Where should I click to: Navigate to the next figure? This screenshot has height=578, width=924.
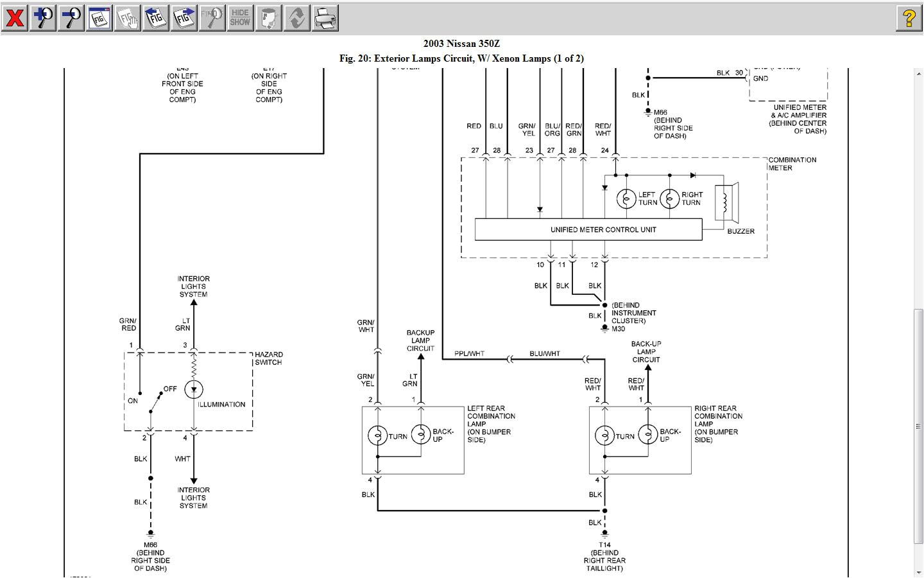click(184, 17)
